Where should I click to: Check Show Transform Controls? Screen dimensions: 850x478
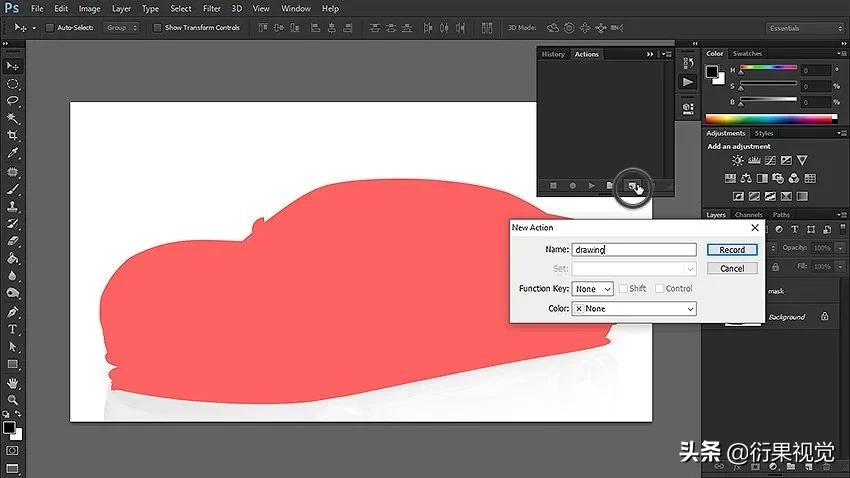(157, 27)
